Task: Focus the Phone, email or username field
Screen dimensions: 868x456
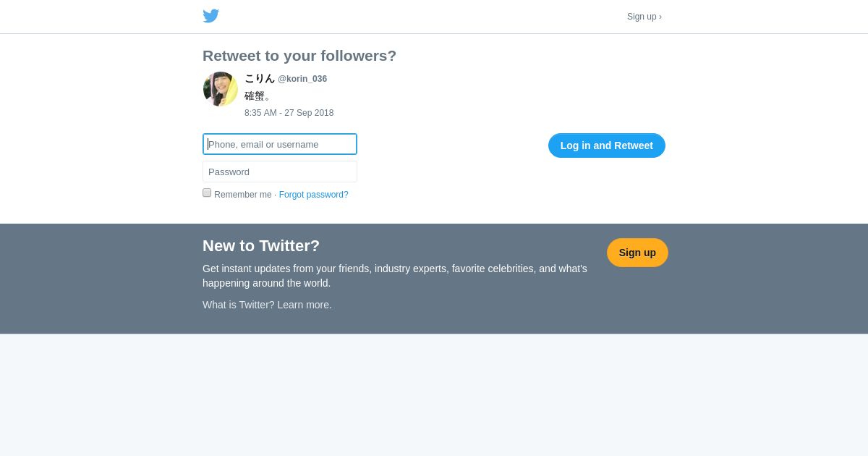Action: [x=280, y=144]
